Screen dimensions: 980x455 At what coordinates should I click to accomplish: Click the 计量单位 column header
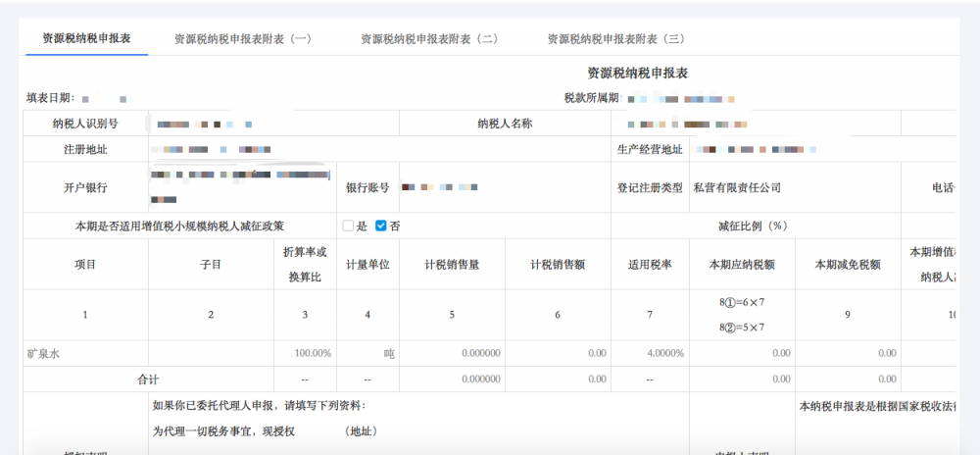(x=367, y=265)
